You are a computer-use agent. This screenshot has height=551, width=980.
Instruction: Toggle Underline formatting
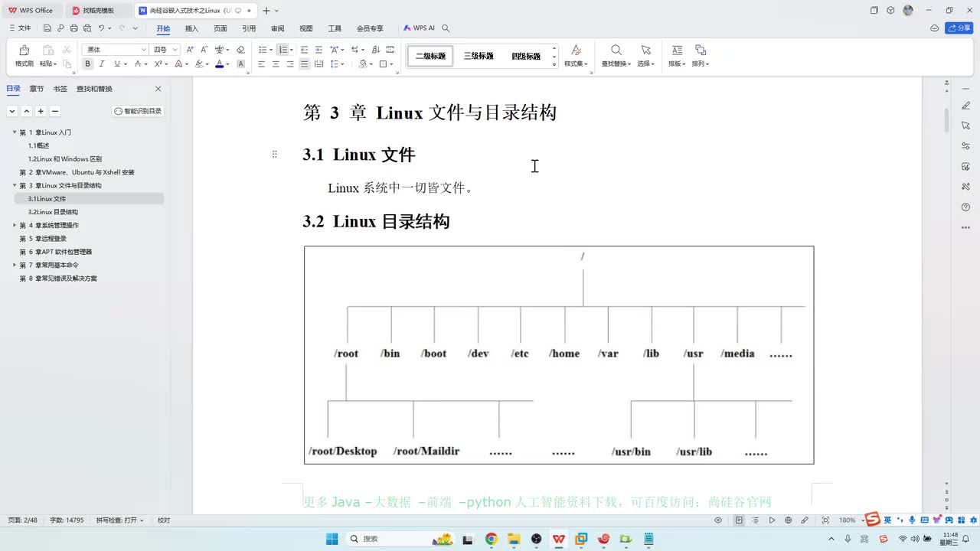click(x=117, y=64)
